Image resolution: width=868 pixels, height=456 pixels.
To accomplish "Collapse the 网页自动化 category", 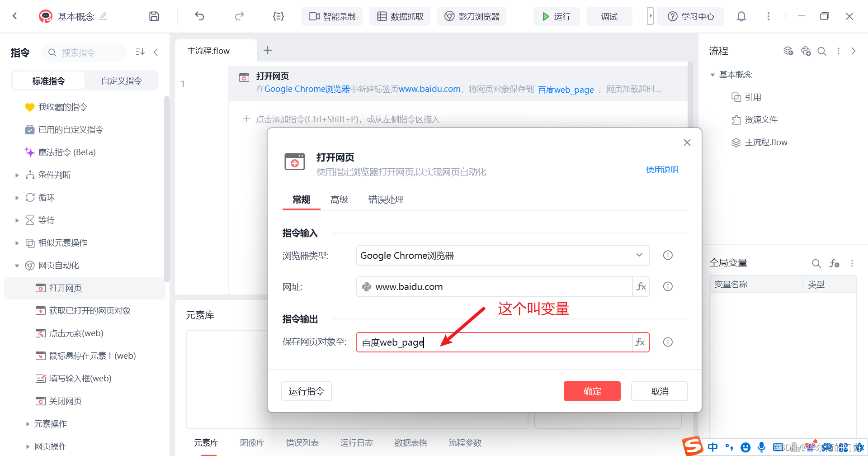I will 17,266.
